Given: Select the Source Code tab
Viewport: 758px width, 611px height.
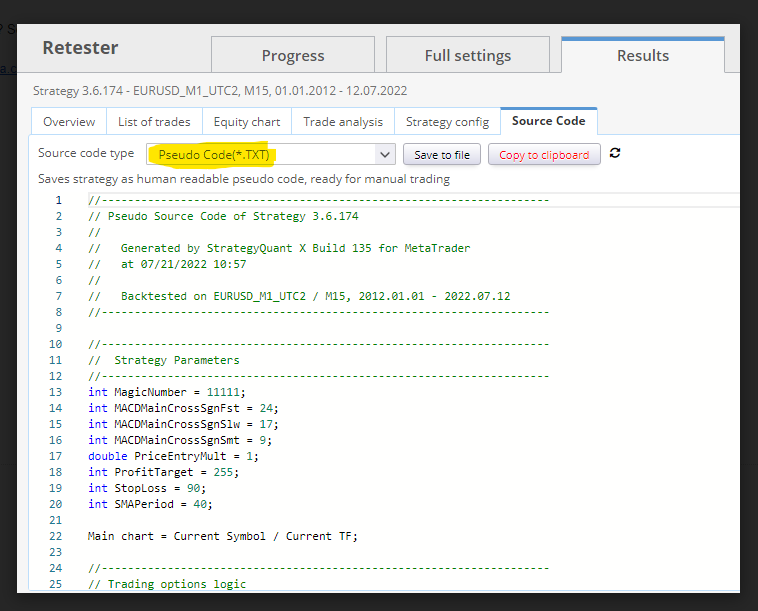Looking at the screenshot, I should coord(548,121).
